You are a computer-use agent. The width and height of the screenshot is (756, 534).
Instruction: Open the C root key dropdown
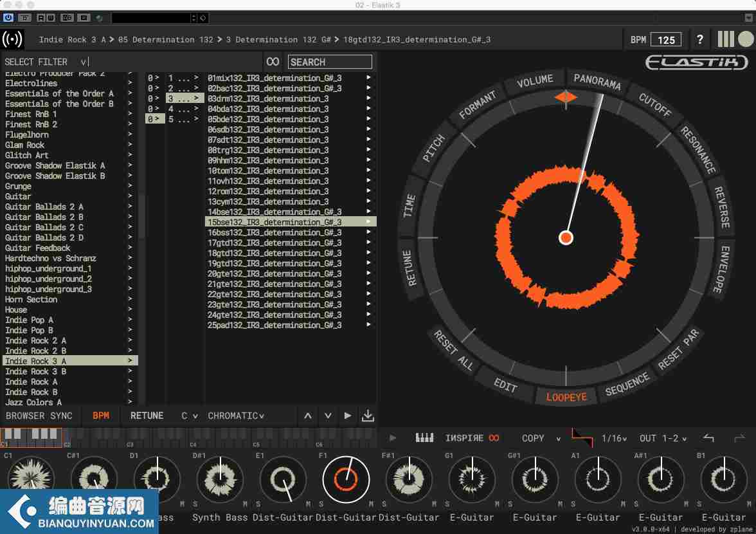click(189, 416)
